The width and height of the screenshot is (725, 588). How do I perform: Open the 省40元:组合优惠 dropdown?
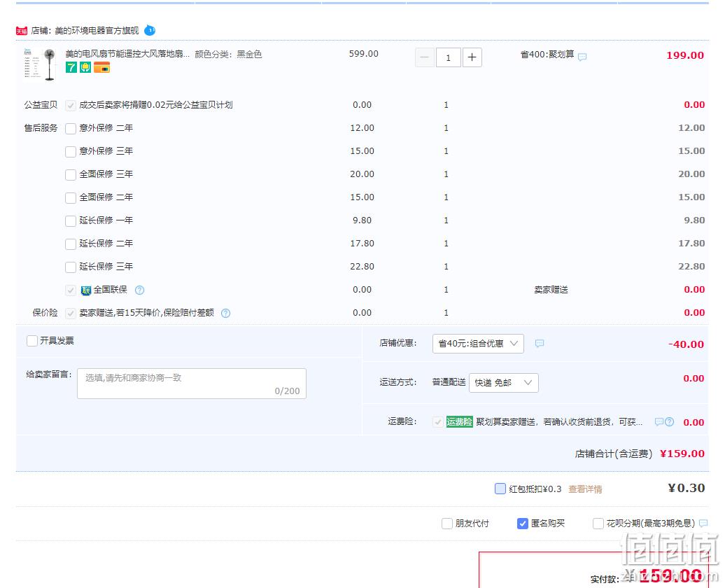(478, 343)
